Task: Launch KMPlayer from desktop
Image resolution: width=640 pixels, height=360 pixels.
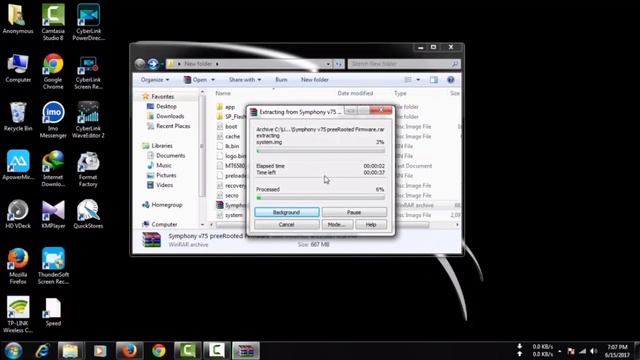Action: click(53, 214)
